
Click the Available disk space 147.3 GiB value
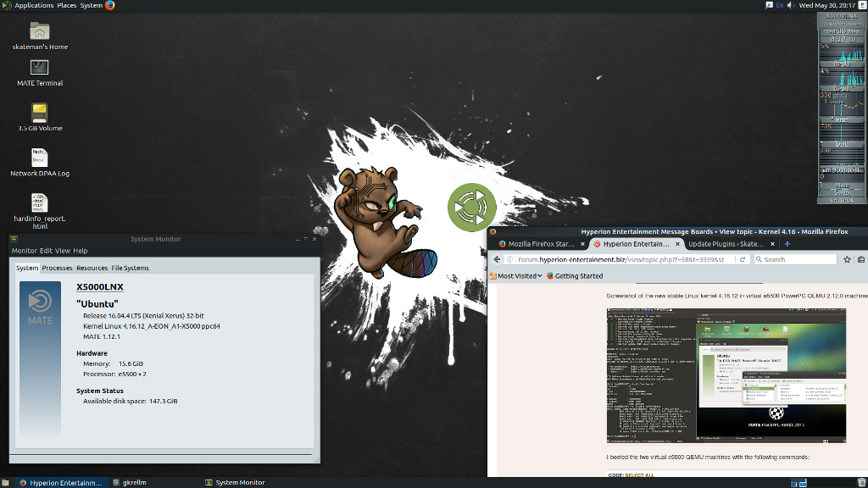164,401
